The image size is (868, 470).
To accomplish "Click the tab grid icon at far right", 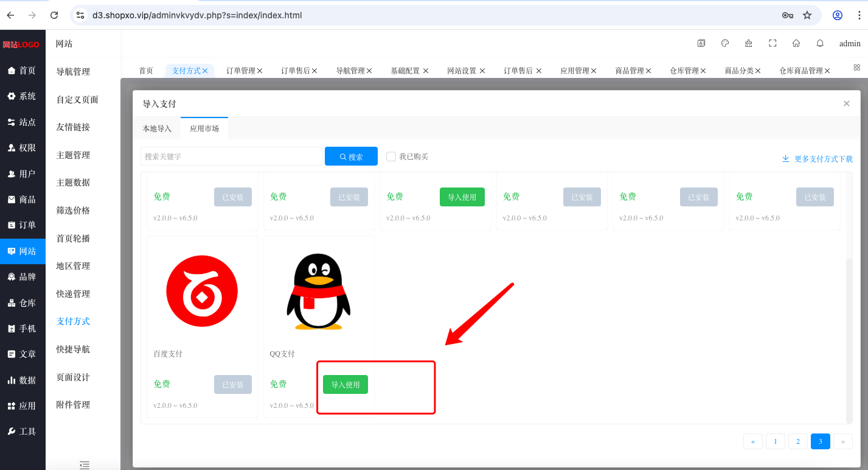I will [857, 68].
